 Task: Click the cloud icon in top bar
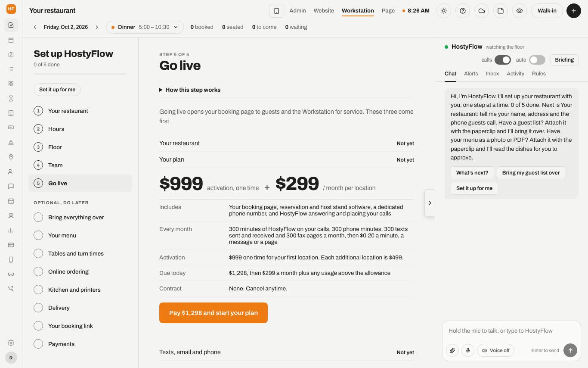pyautogui.click(x=482, y=11)
